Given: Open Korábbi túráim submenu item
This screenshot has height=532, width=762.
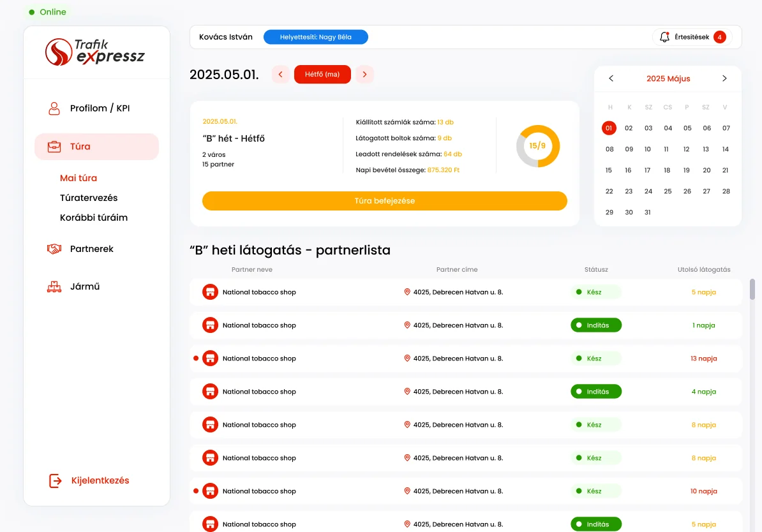Looking at the screenshot, I should tap(94, 218).
